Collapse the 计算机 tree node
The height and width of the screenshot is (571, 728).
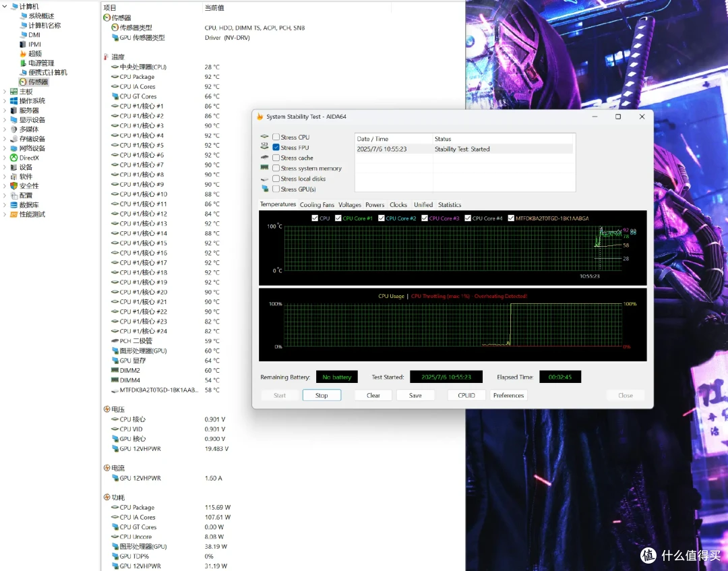coord(5,7)
